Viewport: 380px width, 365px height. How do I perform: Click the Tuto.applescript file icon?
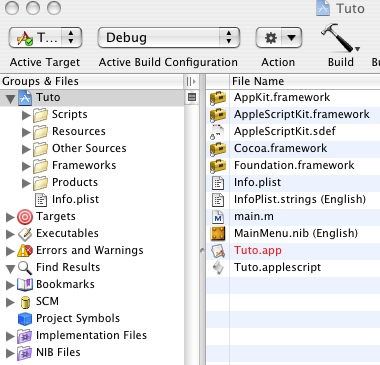[x=218, y=268]
